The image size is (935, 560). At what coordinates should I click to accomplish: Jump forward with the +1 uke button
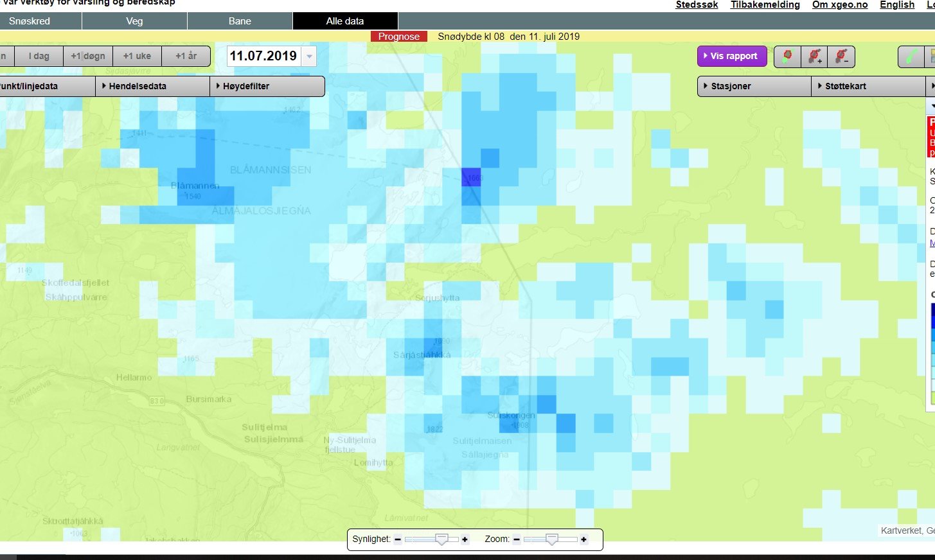[x=137, y=56]
